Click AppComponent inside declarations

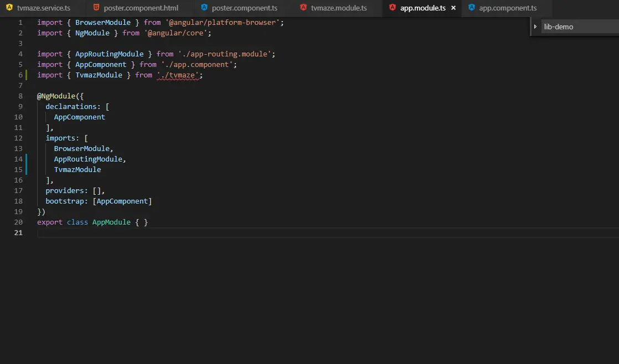[x=79, y=117]
